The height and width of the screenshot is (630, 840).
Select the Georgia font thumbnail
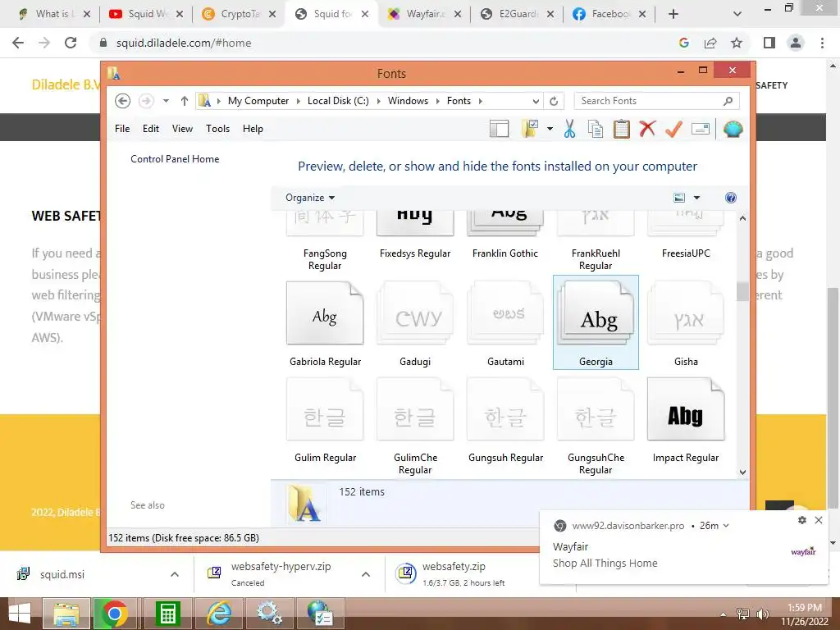pyautogui.click(x=596, y=322)
